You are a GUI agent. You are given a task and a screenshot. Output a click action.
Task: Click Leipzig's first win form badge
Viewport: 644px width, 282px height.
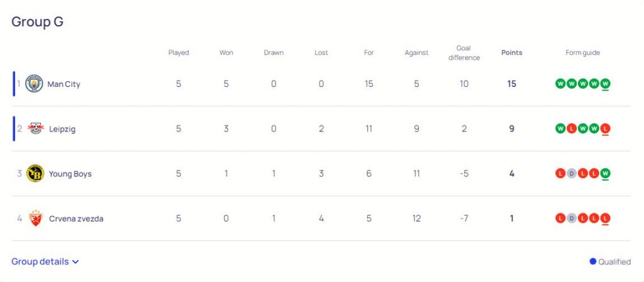(560, 128)
